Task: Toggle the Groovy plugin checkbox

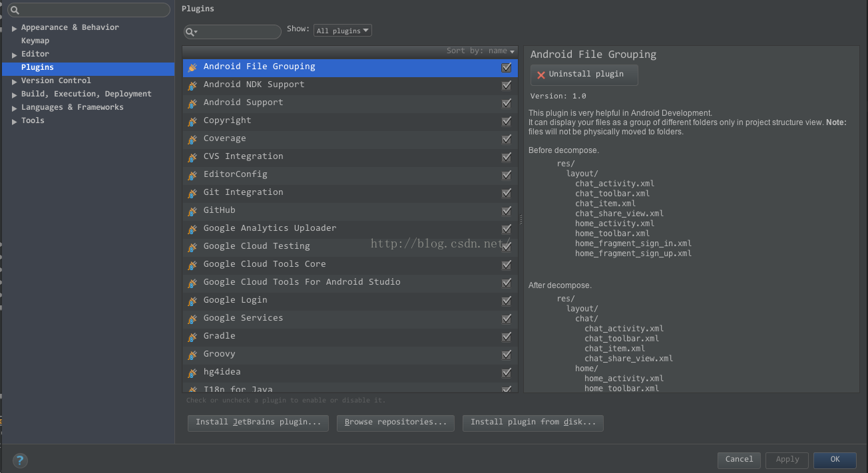Action: [x=507, y=355]
